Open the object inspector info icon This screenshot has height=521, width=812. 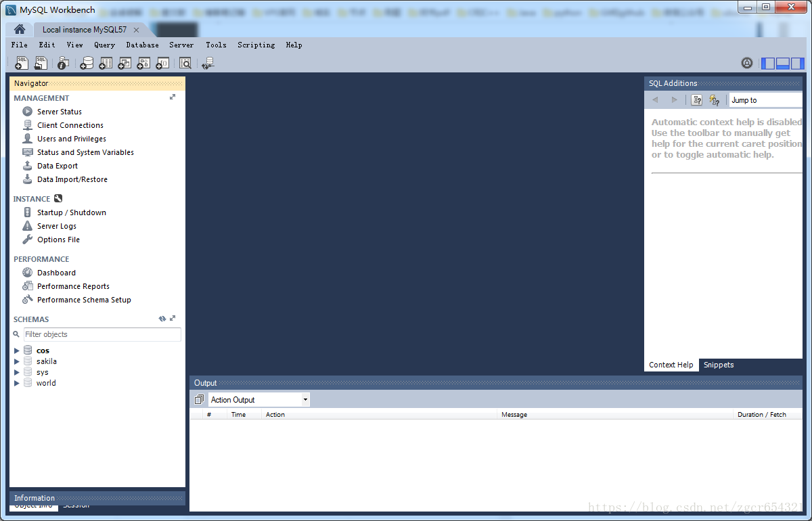[x=63, y=63]
